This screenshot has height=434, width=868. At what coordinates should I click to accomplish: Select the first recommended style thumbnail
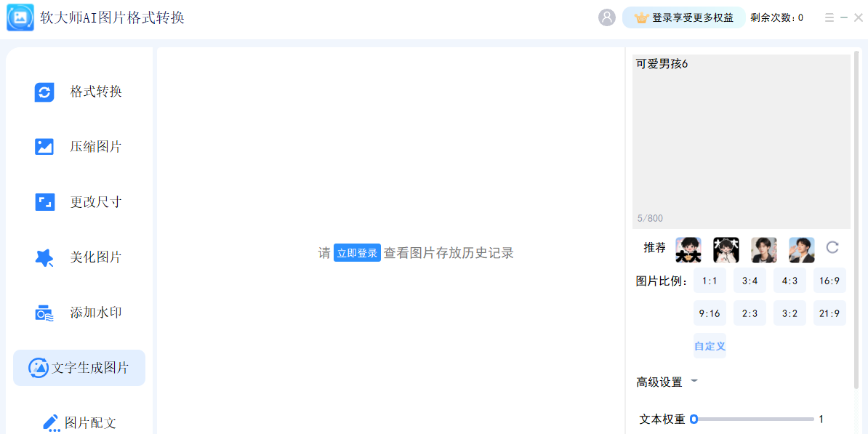tap(688, 248)
